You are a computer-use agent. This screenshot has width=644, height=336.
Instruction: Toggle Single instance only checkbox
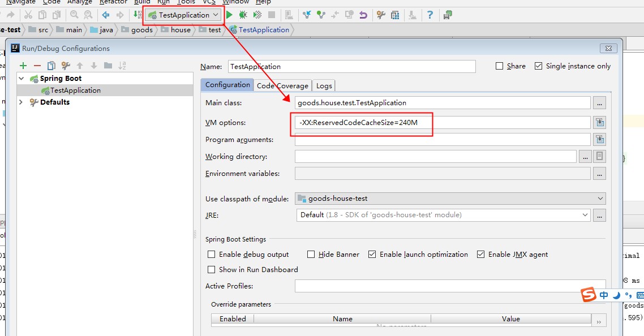tap(538, 66)
